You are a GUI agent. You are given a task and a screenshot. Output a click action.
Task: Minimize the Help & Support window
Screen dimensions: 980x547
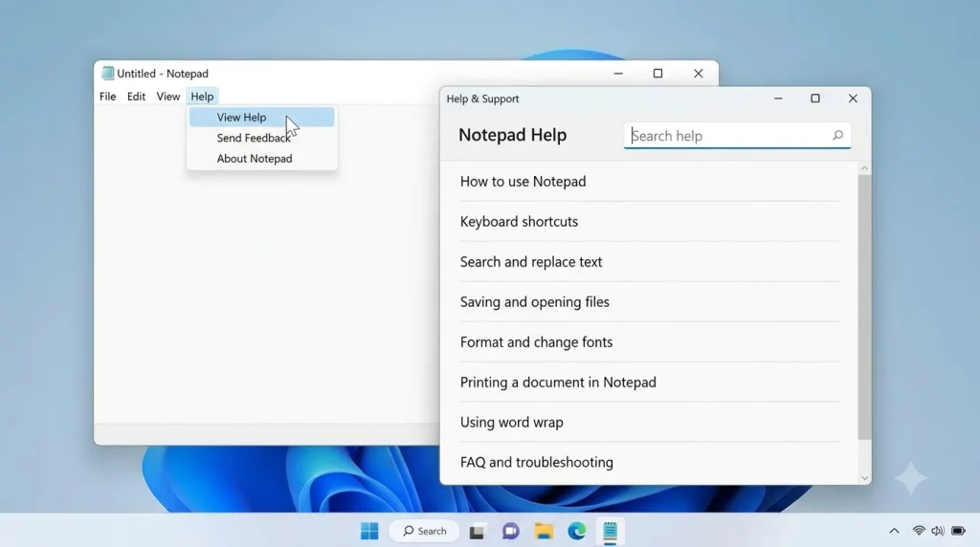[778, 98]
